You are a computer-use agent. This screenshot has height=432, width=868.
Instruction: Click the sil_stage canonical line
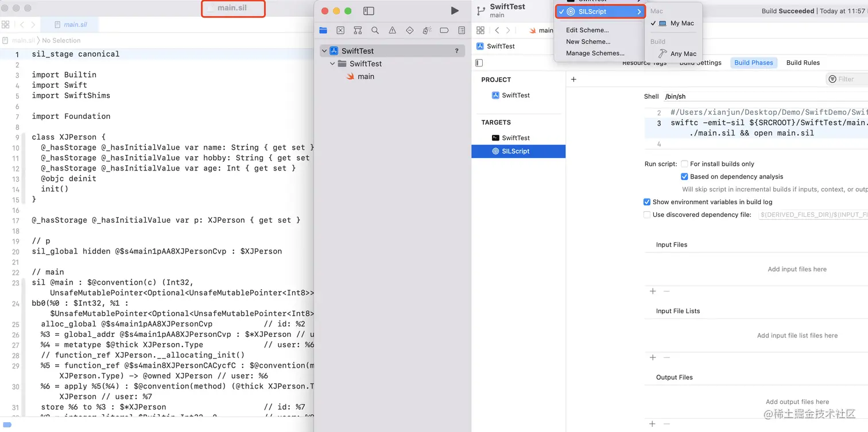pyautogui.click(x=76, y=54)
